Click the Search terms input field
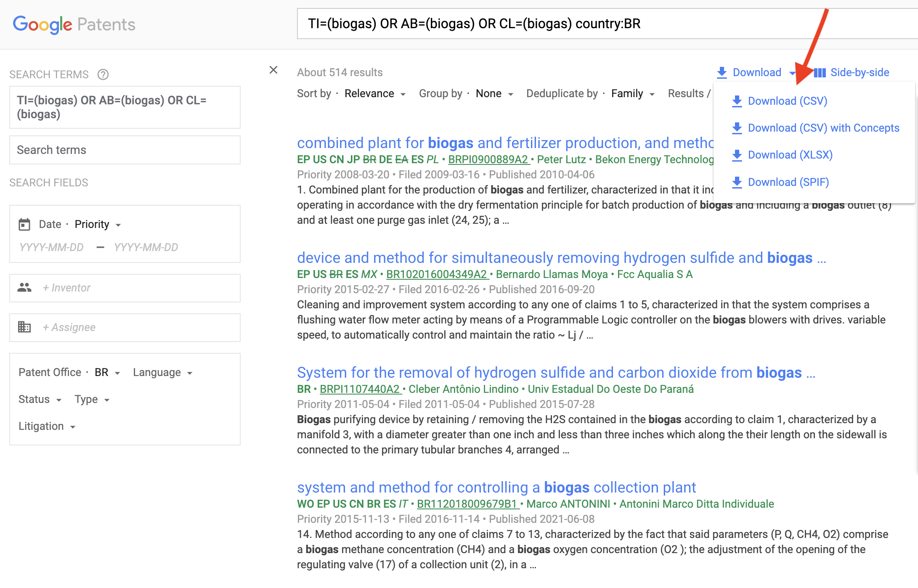This screenshot has height=588, width=918. [x=125, y=150]
